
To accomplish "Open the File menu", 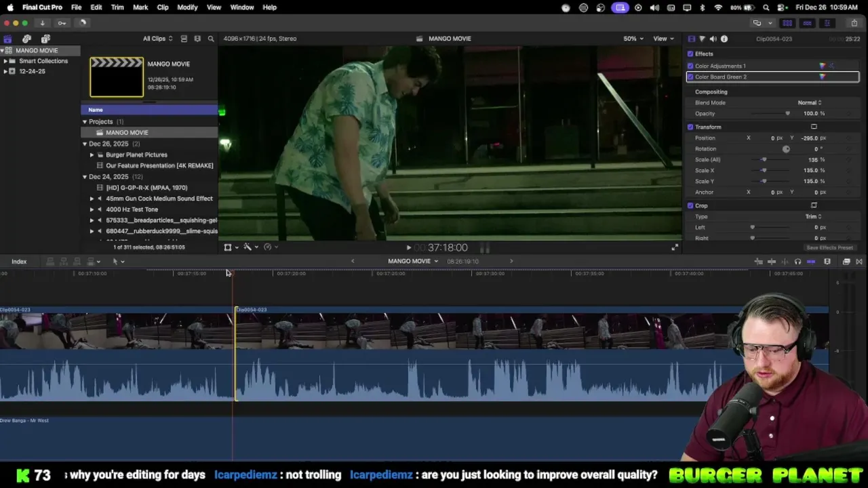I will [77, 7].
